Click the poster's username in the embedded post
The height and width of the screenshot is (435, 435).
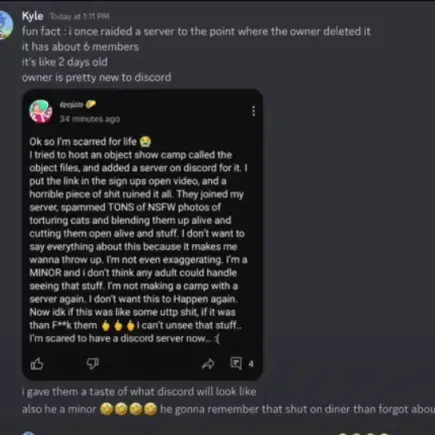[x=71, y=105]
